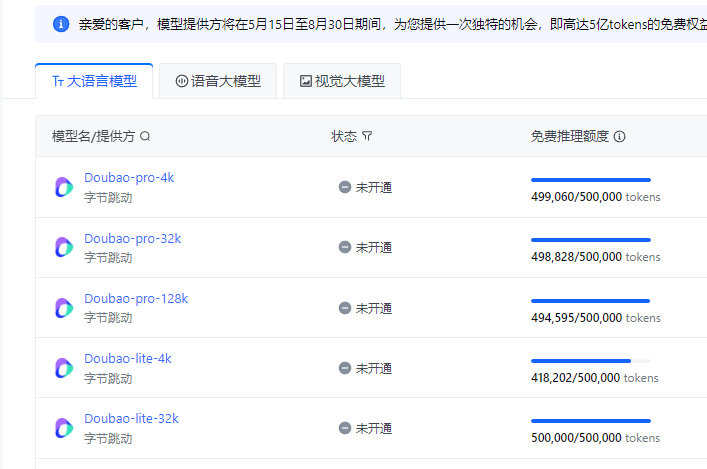Image resolution: width=707 pixels, height=469 pixels.
Task: Click the Doubao-lite-4k model logo
Action: point(64,368)
